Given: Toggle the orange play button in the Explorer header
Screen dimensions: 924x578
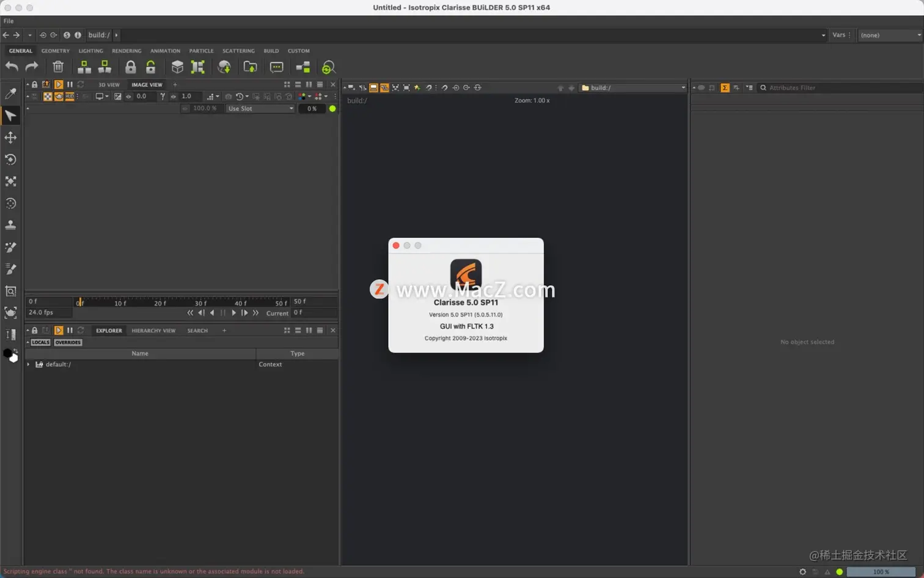Looking at the screenshot, I should [x=59, y=331].
